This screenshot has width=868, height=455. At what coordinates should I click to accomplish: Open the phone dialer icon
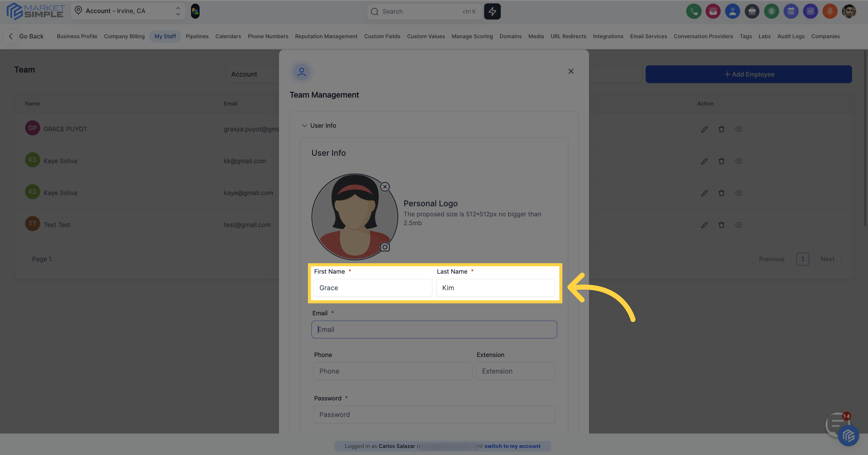[x=694, y=11]
